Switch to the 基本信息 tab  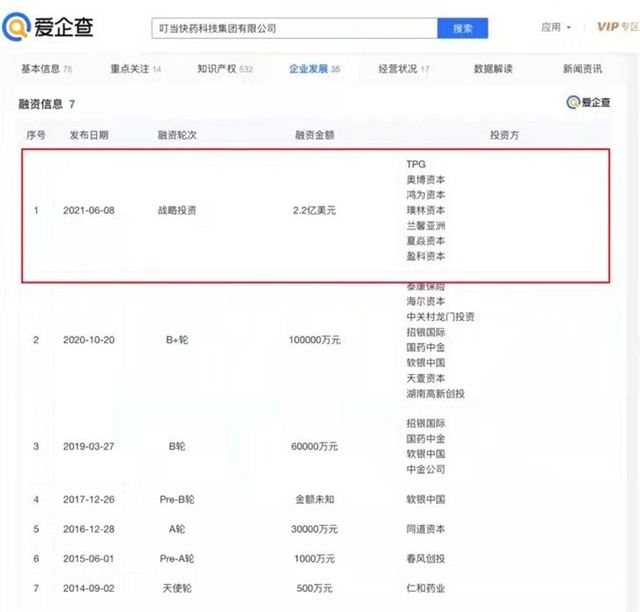click(46, 69)
